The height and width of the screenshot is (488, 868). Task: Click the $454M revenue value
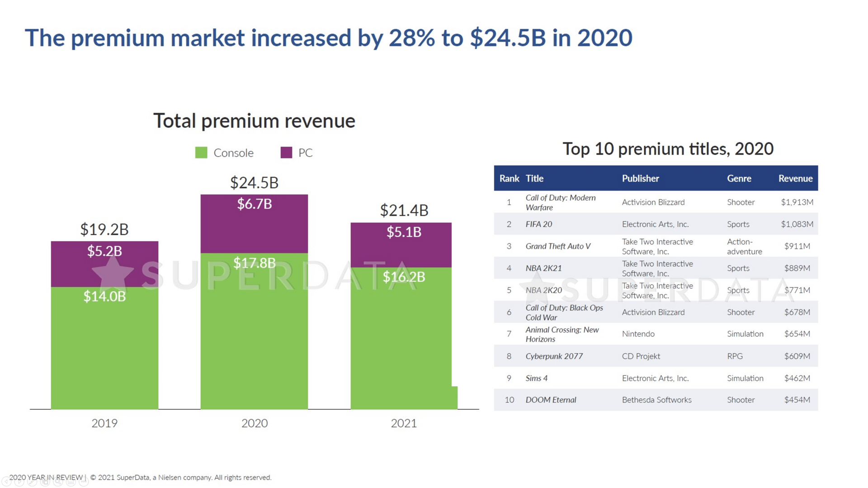(797, 400)
